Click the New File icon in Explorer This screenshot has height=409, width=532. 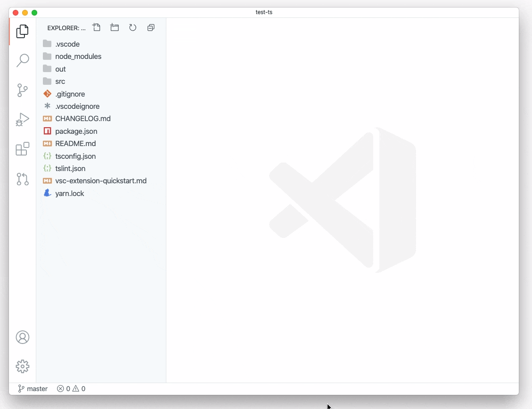click(x=97, y=28)
